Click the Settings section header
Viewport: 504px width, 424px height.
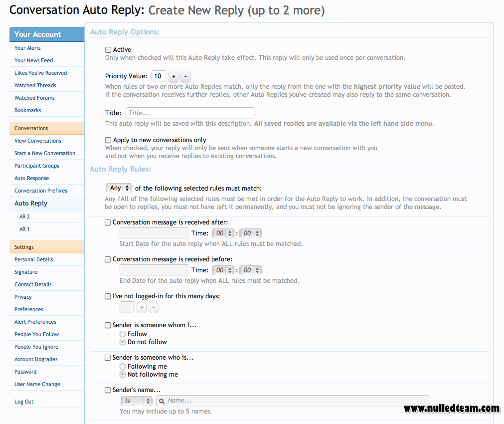(47, 247)
